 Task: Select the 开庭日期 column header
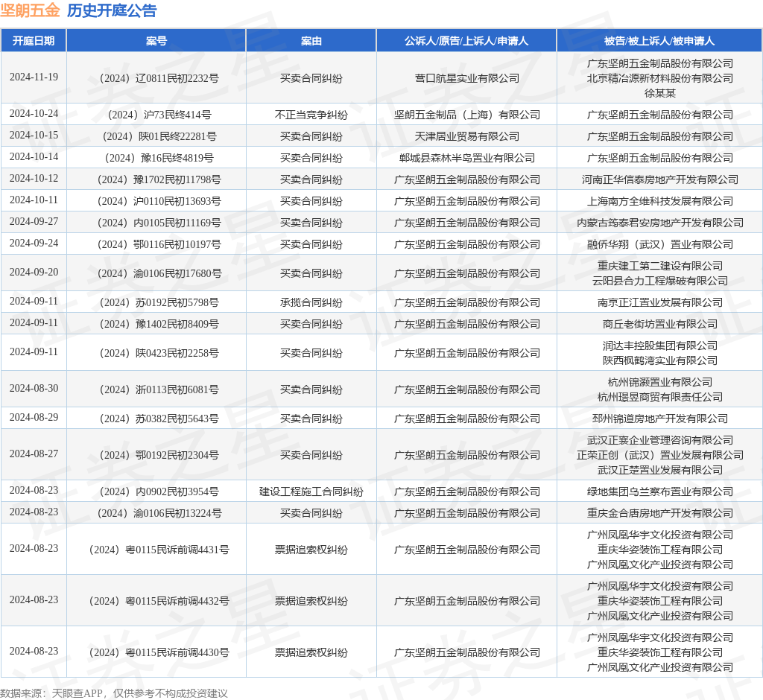click(34, 41)
